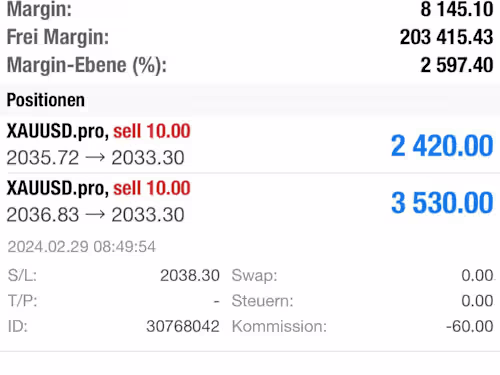Viewport: 500px width, 375px height.
Task: Tap the price 2036.83 → 2033.30 line
Action: coord(95,215)
